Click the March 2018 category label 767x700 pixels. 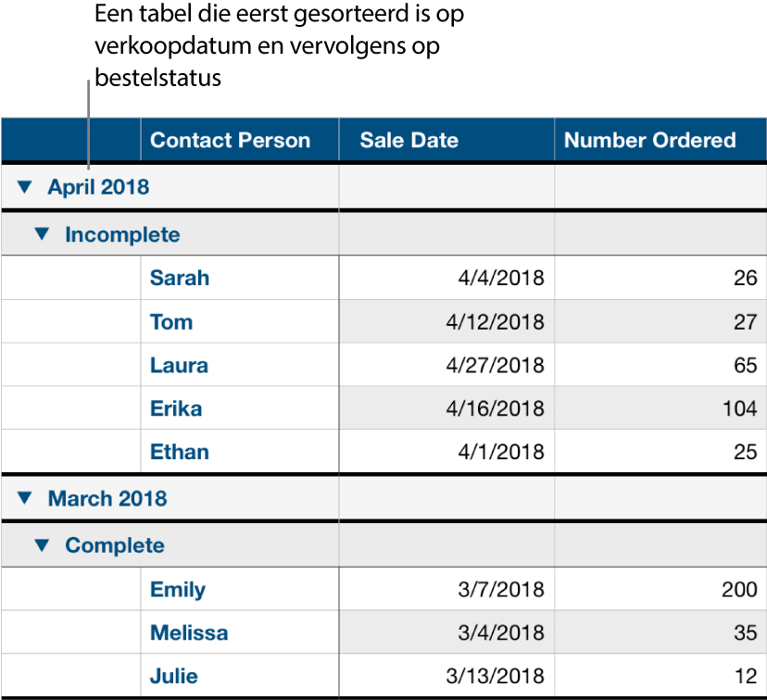107,498
